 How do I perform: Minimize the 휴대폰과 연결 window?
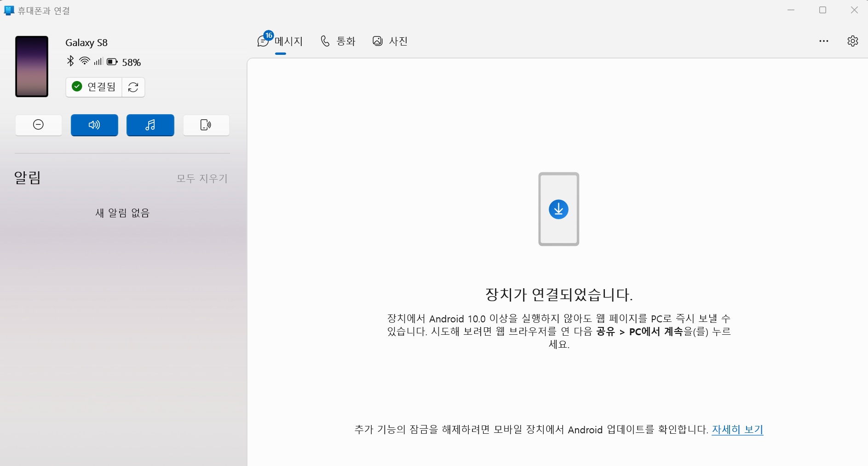(x=791, y=10)
